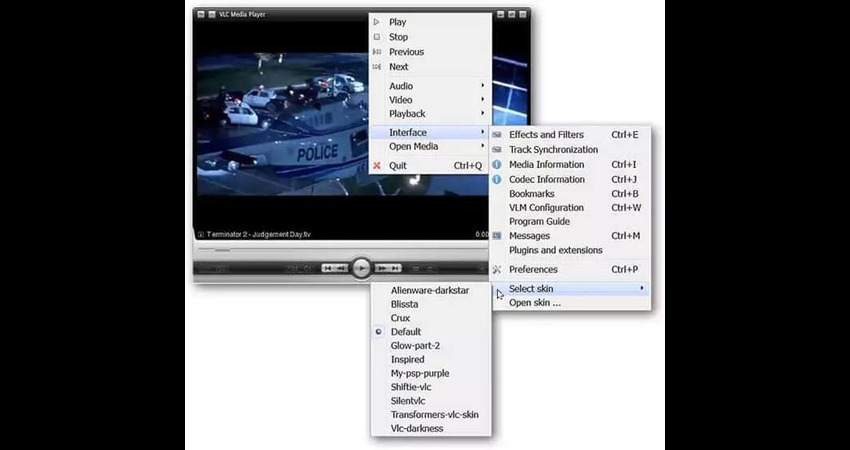Expand the Audio submenu
The image size is (850, 450).
pos(430,86)
